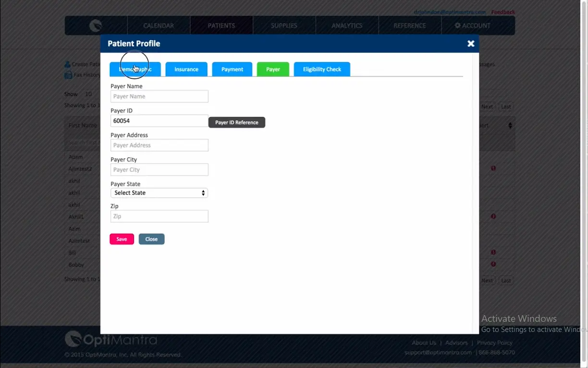The image size is (588, 368).
Task: Open the Privacy Policy page
Action: (494, 343)
